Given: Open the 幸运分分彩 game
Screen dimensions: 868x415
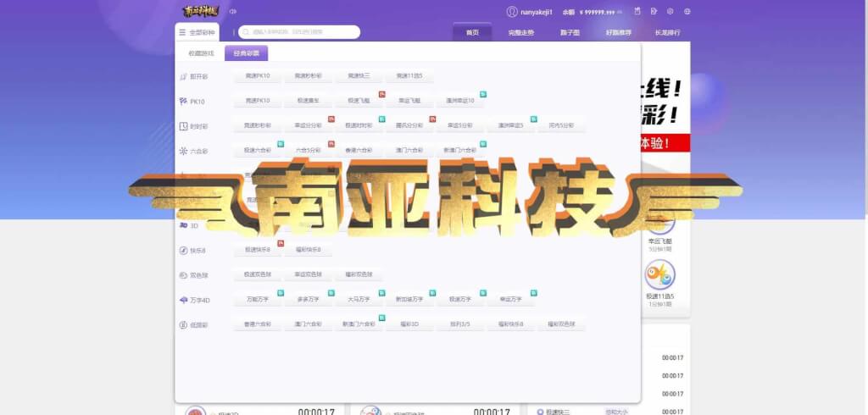Looking at the screenshot, I should tap(309, 125).
